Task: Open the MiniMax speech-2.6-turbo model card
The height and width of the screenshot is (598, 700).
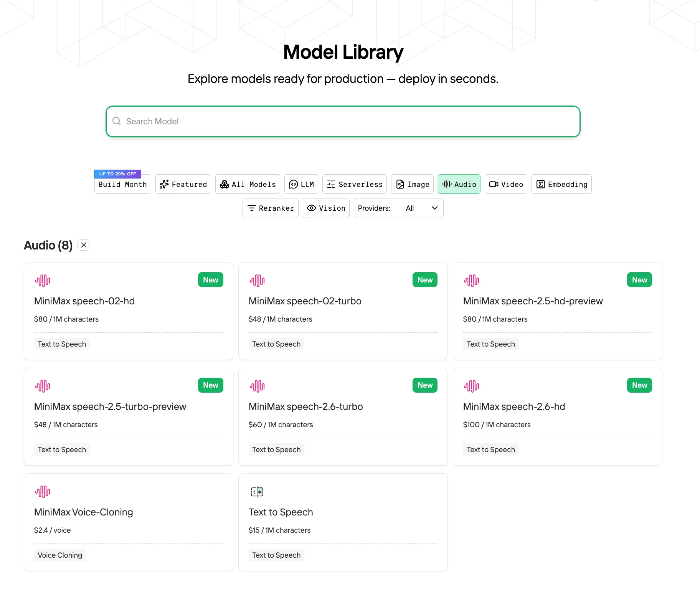Action: click(x=343, y=416)
